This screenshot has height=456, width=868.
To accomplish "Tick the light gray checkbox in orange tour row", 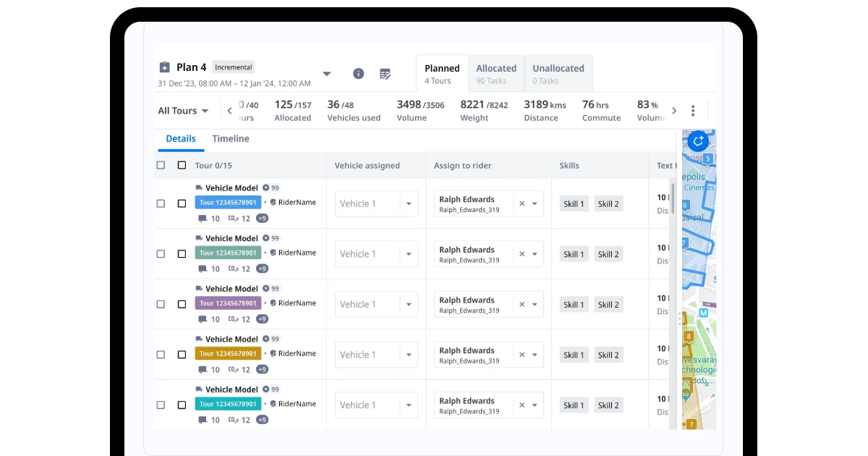I will (x=161, y=355).
